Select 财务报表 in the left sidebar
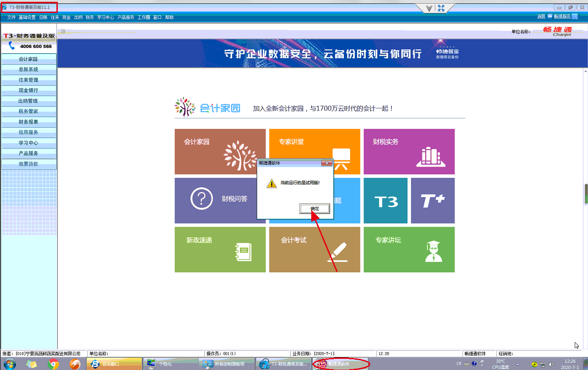Viewport: 588px width, 370px height. (29, 122)
